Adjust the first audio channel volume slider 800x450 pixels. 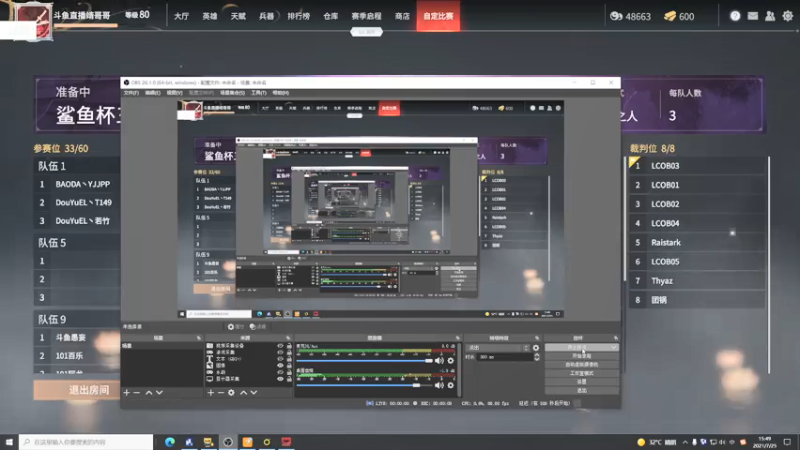click(x=365, y=360)
